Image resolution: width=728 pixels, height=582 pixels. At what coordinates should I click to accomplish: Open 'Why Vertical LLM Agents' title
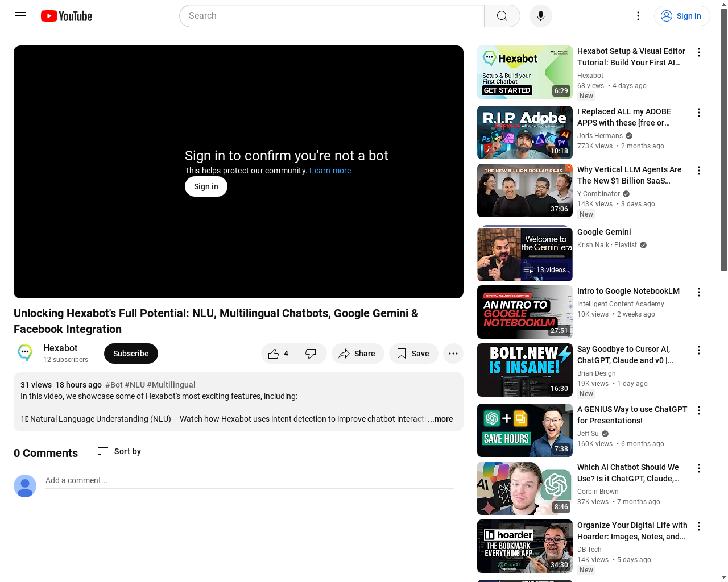[630, 175]
